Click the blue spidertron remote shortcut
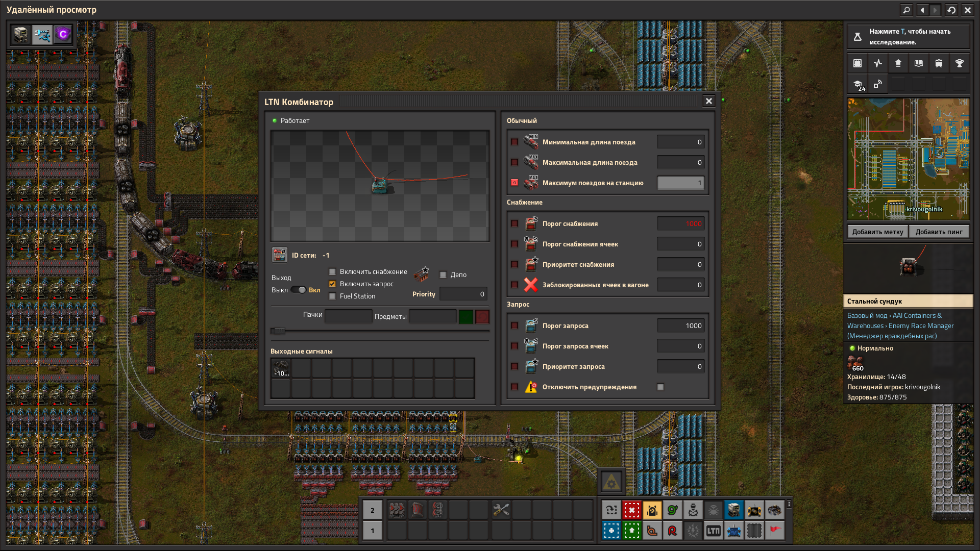This screenshot has width=980, height=551. pyautogui.click(x=734, y=531)
